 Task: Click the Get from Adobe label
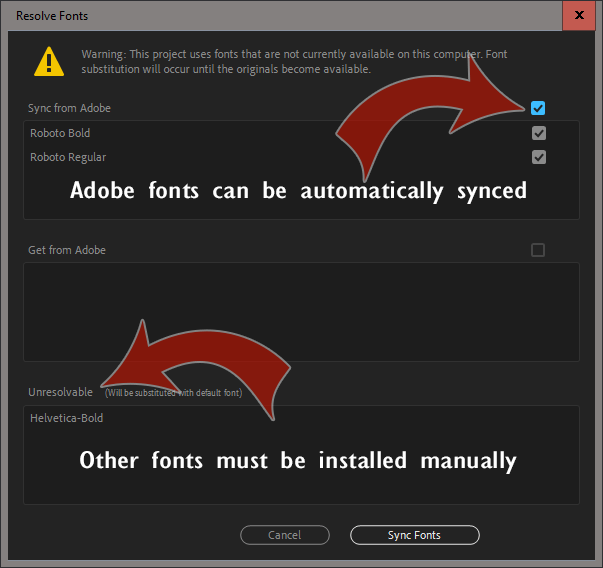click(x=67, y=250)
